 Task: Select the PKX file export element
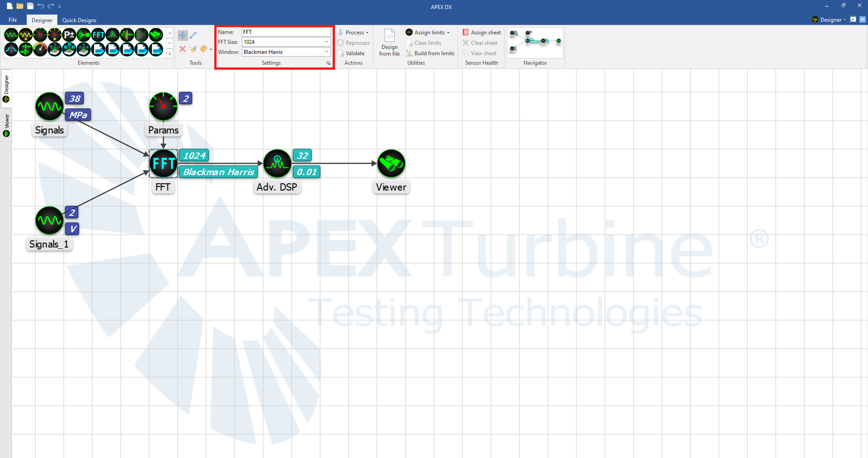(x=113, y=49)
